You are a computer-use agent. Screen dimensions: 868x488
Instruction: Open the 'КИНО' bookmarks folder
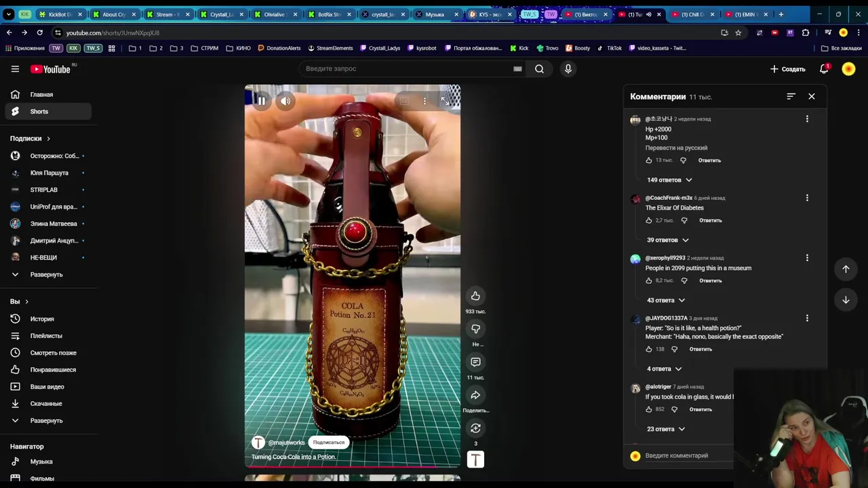(239, 48)
